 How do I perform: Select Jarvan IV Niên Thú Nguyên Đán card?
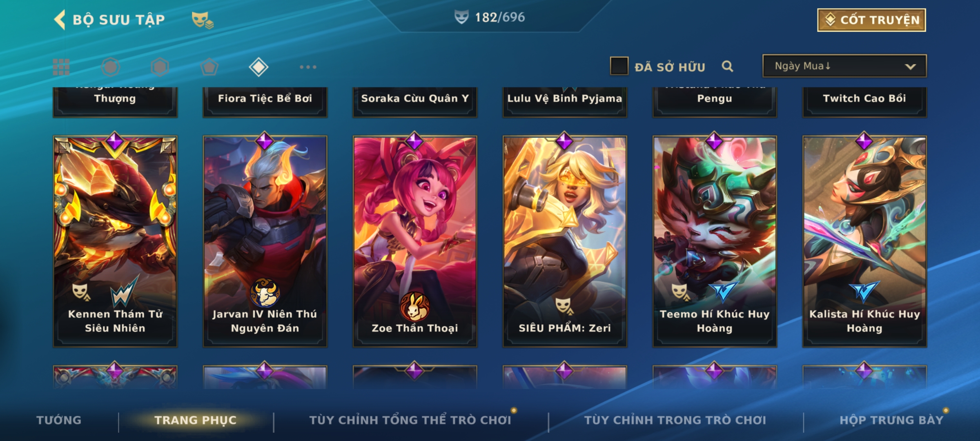click(x=265, y=242)
